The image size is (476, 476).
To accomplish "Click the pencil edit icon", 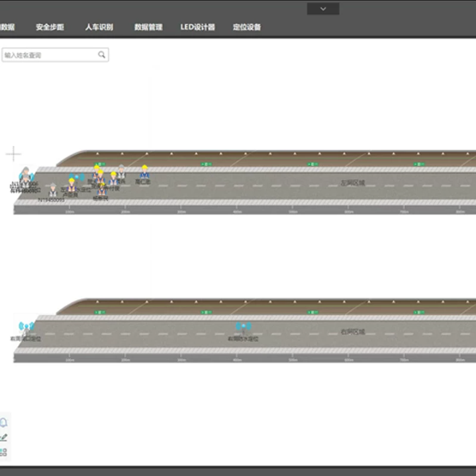I will (4, 437).
